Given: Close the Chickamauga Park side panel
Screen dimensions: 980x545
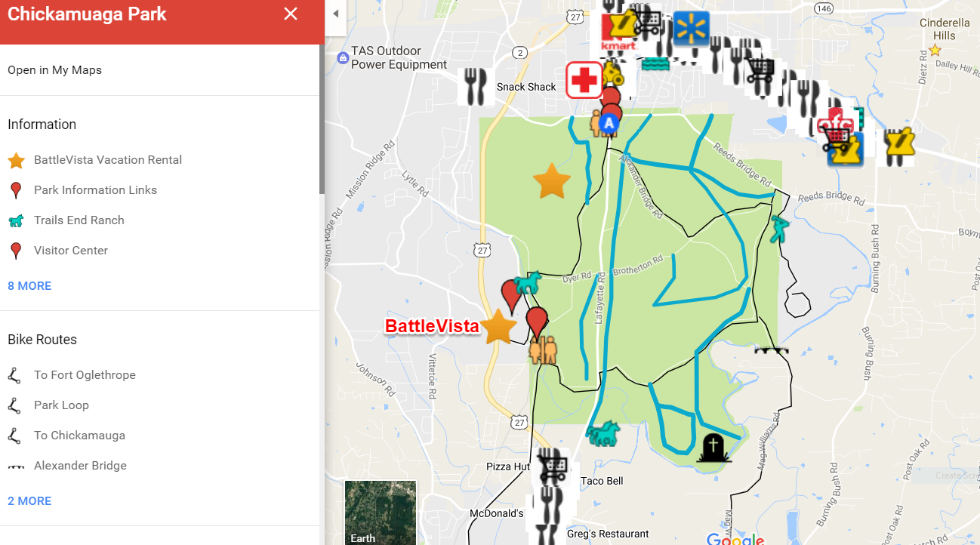Looking at the screenshot, I should 291,14.
